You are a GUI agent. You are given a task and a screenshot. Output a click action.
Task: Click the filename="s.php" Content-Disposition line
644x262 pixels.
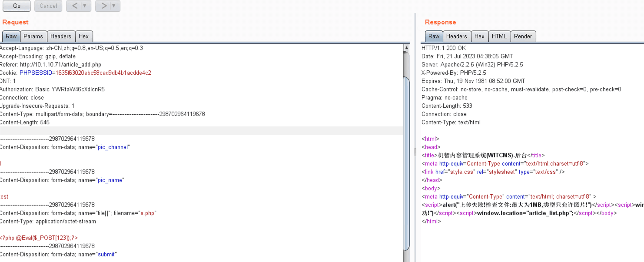coord(78,213)
